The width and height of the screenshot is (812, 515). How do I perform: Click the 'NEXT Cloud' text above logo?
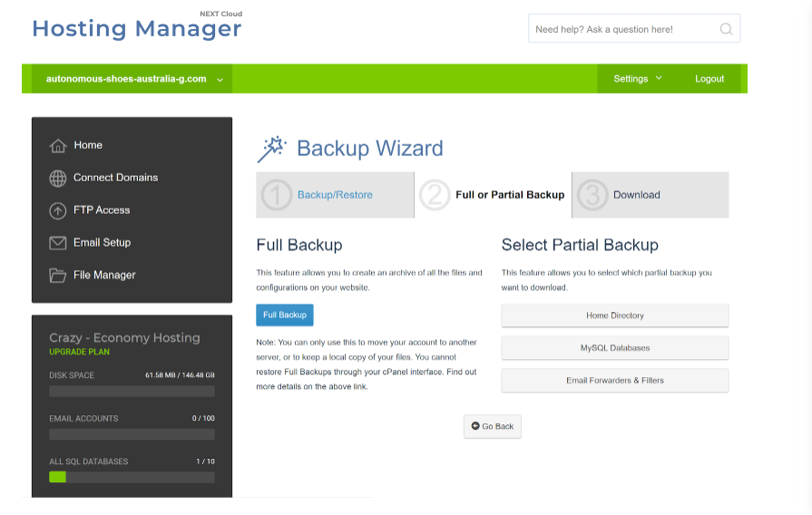221,14
